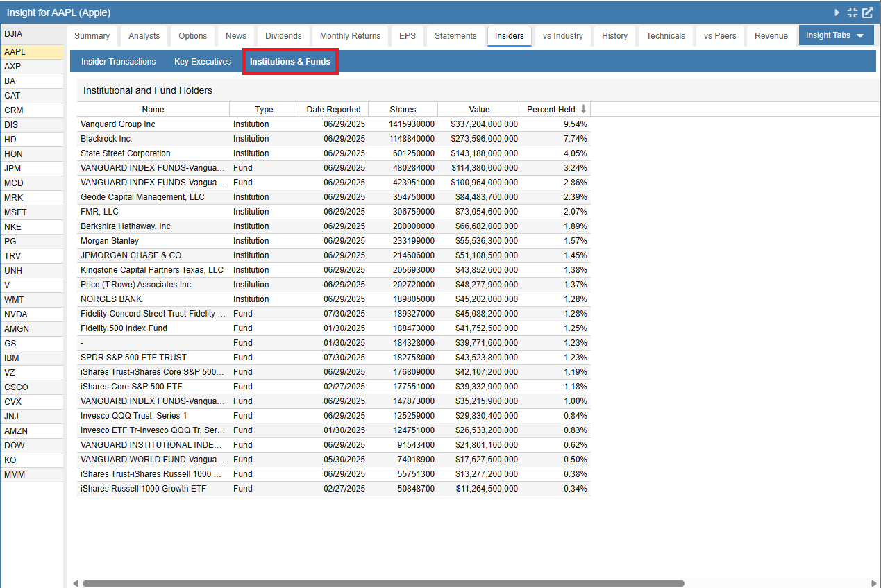Open the Insider Transactions sub-tab
Screen dimensions: 881x588
tap(118, 62)
